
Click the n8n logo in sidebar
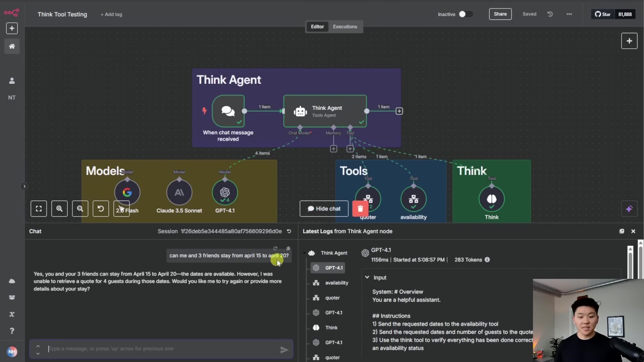point(11,12)
